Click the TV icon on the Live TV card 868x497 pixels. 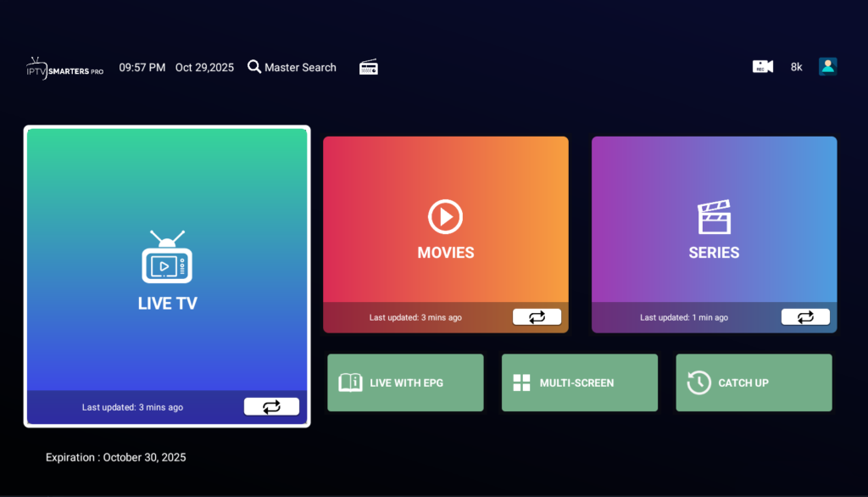coord(167,263)
